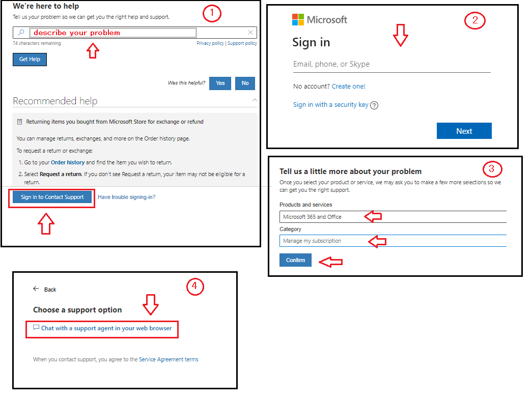Click the Next button
The width and height of the screenshot is (532, 401).
pyautogui.click(x=464, y=131)
